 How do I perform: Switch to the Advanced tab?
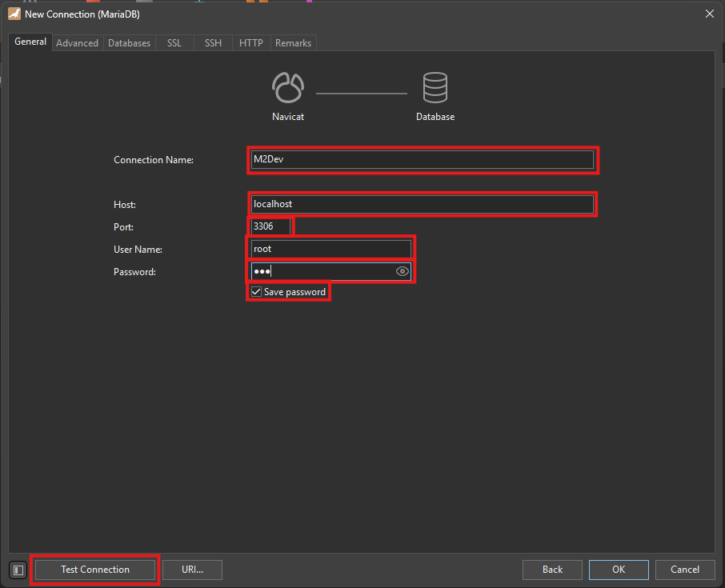tap(77, 43)
